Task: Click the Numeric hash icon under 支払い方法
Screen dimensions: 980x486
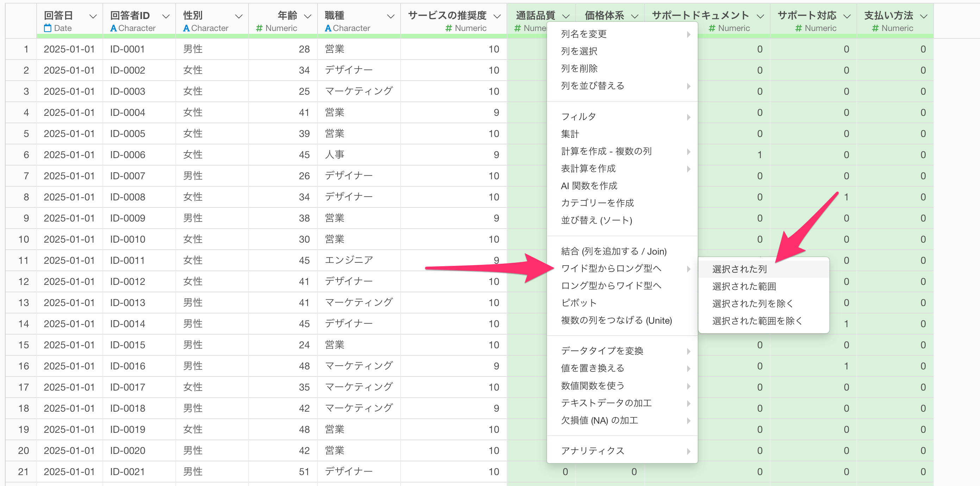Action: click(x=875, y=28)
